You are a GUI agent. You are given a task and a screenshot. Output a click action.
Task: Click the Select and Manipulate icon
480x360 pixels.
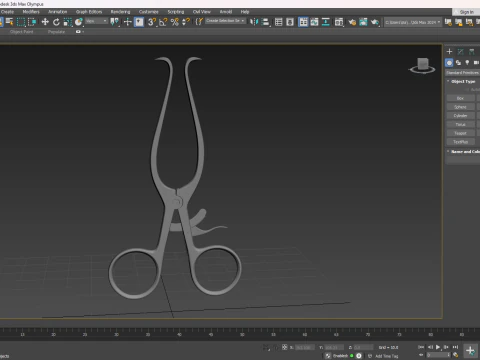[127, 22]
